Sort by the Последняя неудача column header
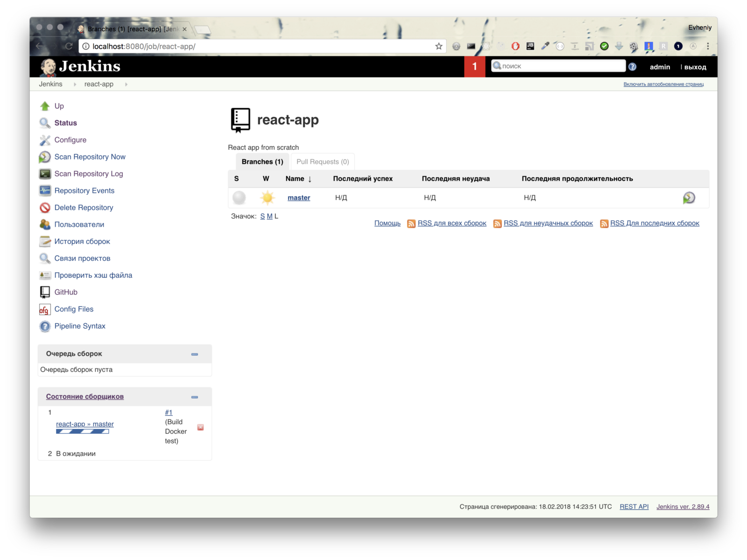 click(x=456, y=178)
